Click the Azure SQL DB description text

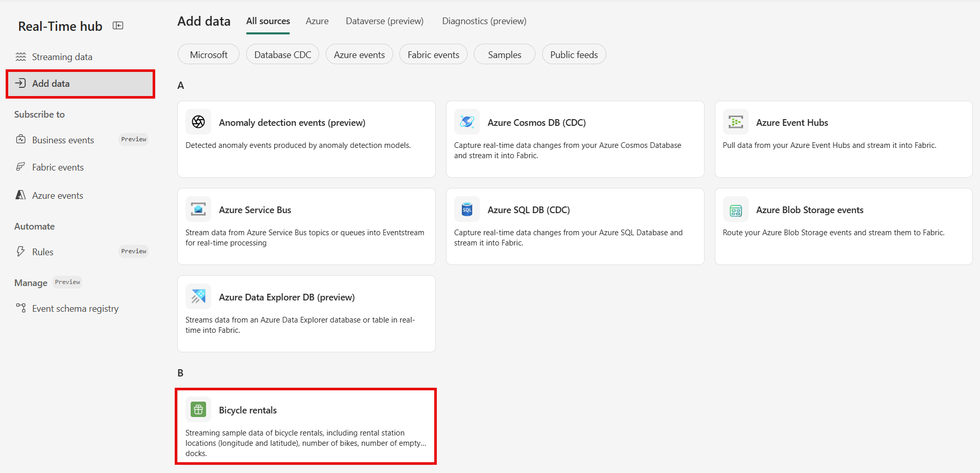point(568,238)
